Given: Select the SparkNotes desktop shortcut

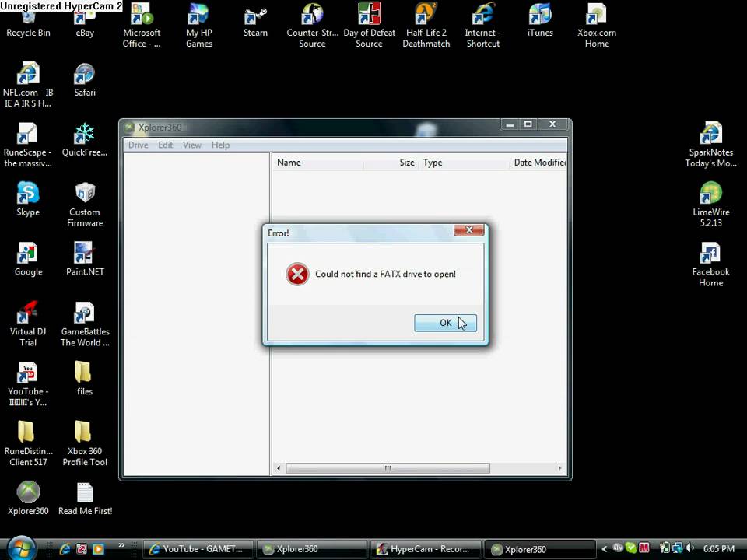Looking at the screenshot, I should (x=710, y=145).
